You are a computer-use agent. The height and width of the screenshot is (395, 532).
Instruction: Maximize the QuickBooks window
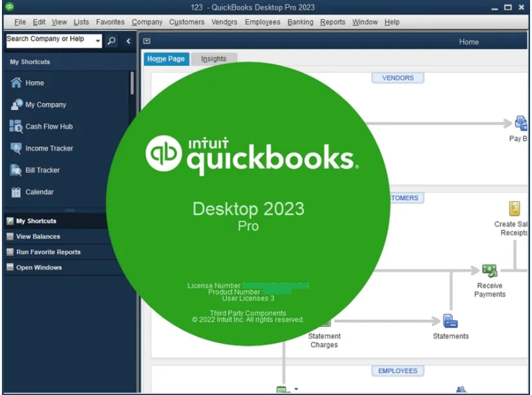[508, 8]
